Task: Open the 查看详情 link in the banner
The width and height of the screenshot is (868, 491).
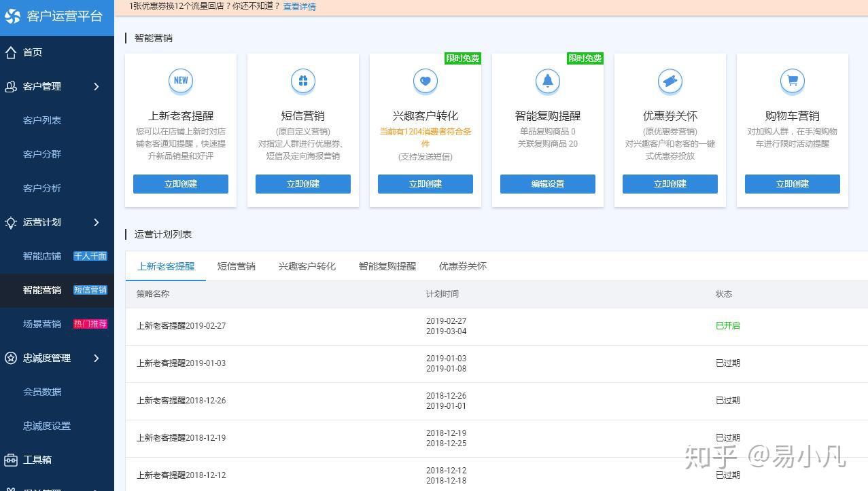Action: 300,7
